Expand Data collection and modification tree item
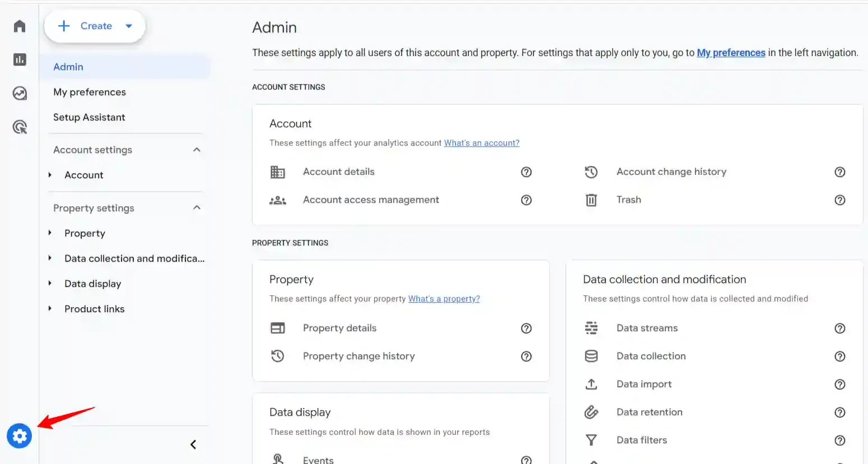The image size is (868, 464). [50, 258]
